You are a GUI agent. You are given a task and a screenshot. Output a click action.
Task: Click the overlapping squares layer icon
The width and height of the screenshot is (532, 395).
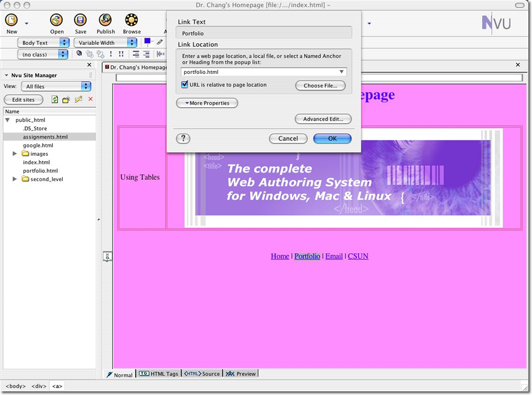89,54
